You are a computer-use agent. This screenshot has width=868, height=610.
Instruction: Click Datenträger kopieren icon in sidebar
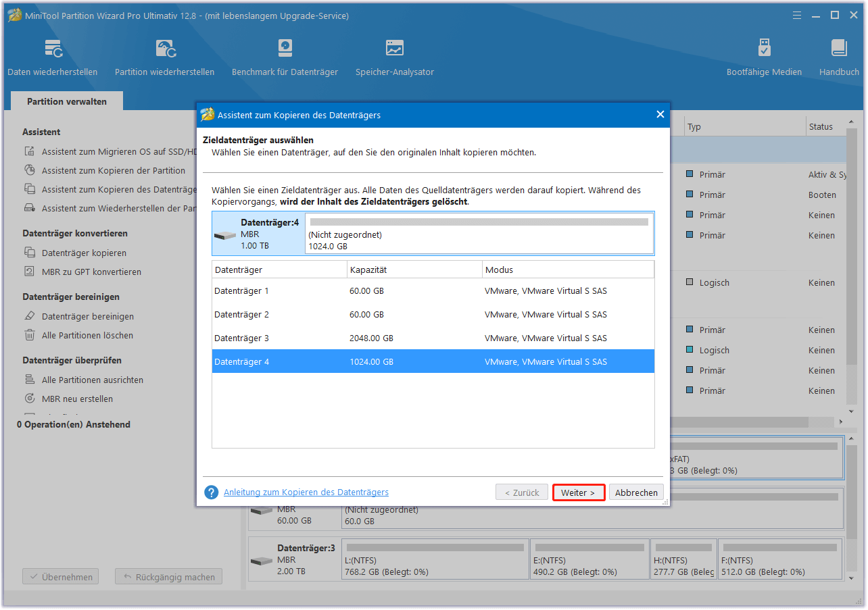click(30, 253)
